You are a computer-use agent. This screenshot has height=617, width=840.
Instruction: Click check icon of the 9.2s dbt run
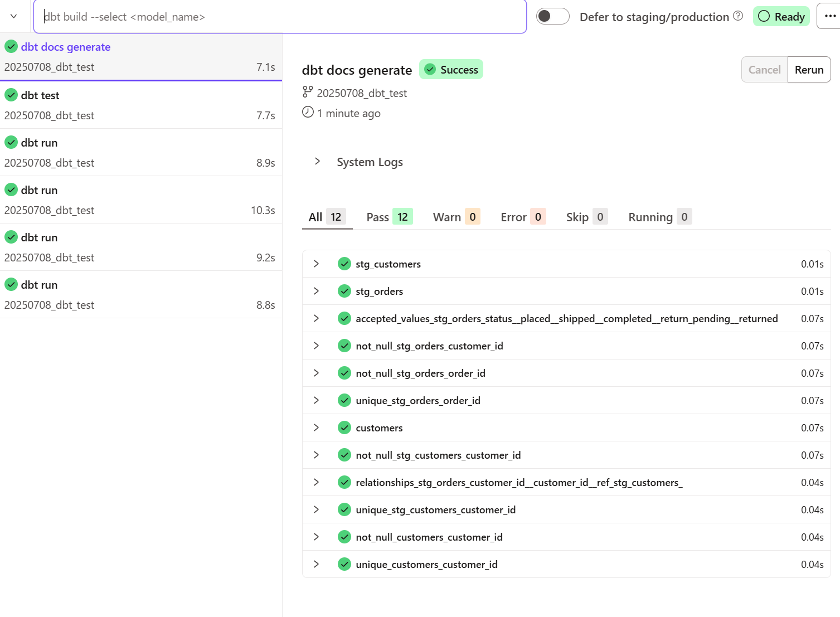point(11,237)
